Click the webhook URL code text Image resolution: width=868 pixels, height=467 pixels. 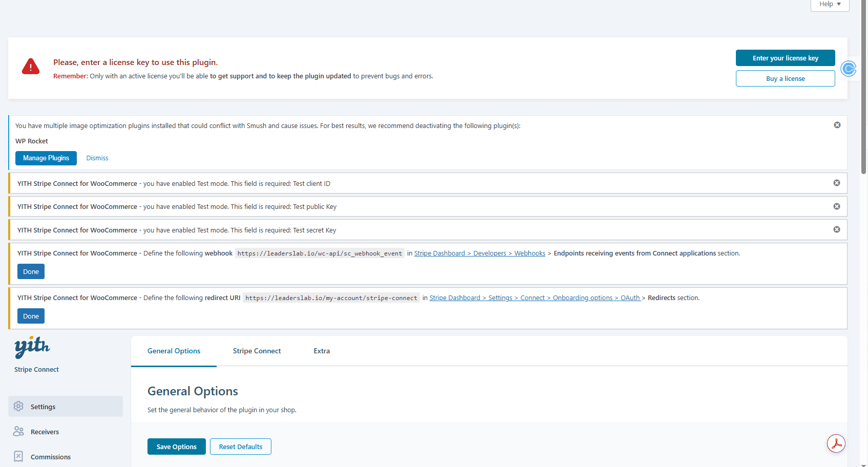pyautogui.click(x=320, y=253)
